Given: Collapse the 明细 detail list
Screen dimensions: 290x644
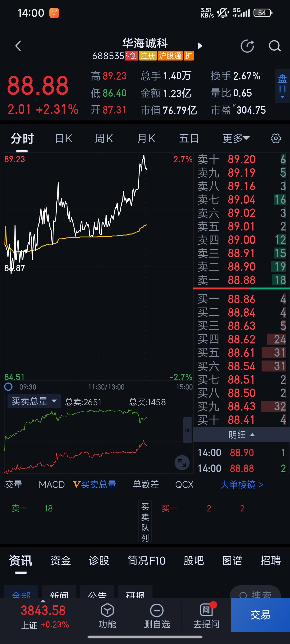Looking at the screenshot, I should (x=241, y=435).
